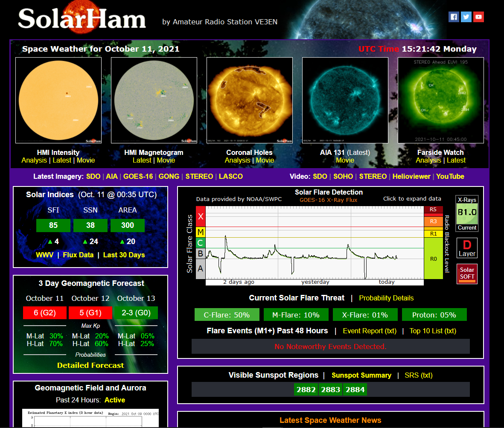Open the STEREO Ahead Farside Watch image
The width and height of the screenshot is (504, 428).
(x=441, y=100)
